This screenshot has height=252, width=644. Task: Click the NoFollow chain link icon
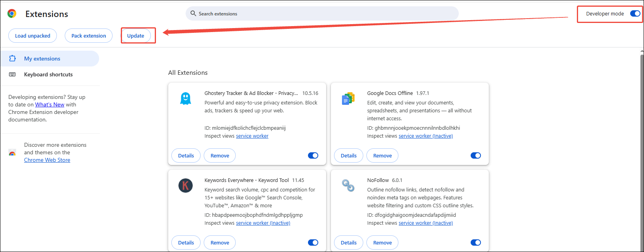point(348,185)
